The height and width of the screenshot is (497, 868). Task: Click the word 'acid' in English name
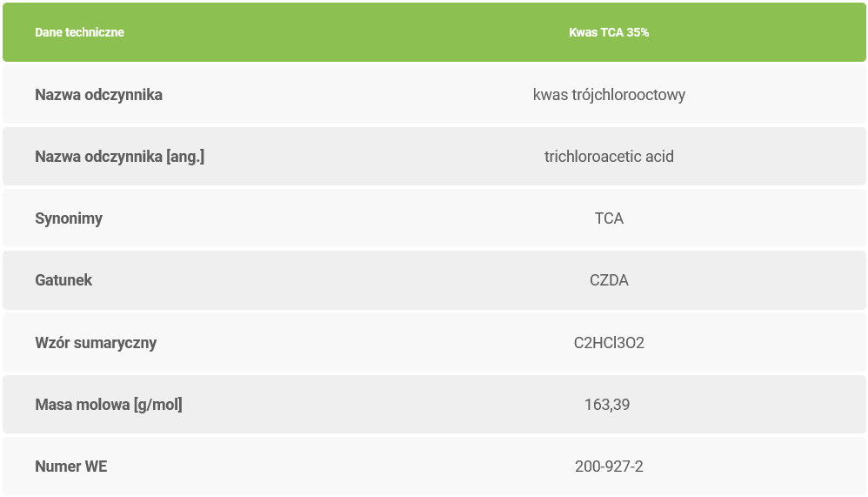coord(659,157)
